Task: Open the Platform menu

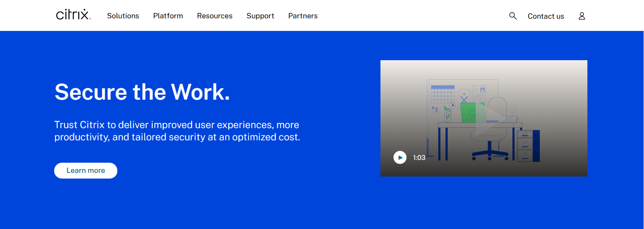Action: tap(168, 16)
